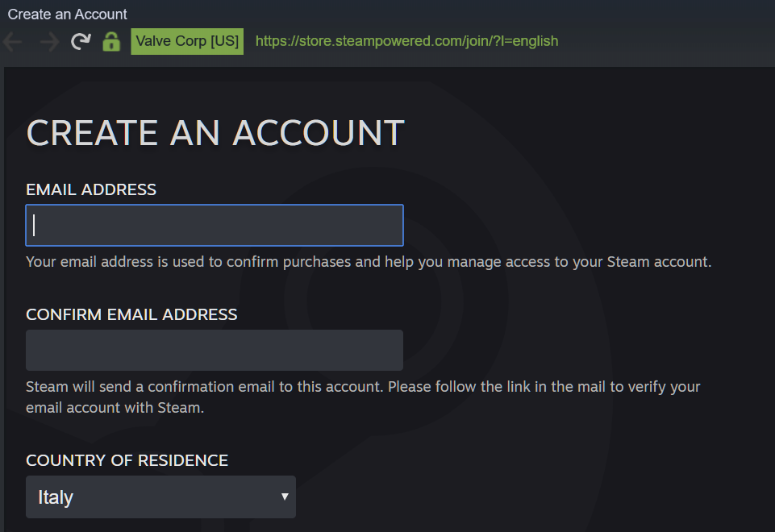
Task: Click the country dropdown arrow
Action: [x=285, y=497]
